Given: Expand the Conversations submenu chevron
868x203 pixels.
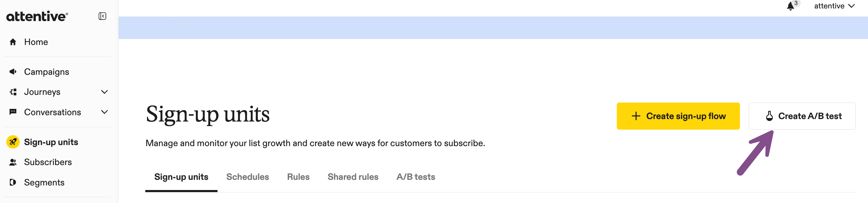Looking at the screenshot, I should (104, 112).
